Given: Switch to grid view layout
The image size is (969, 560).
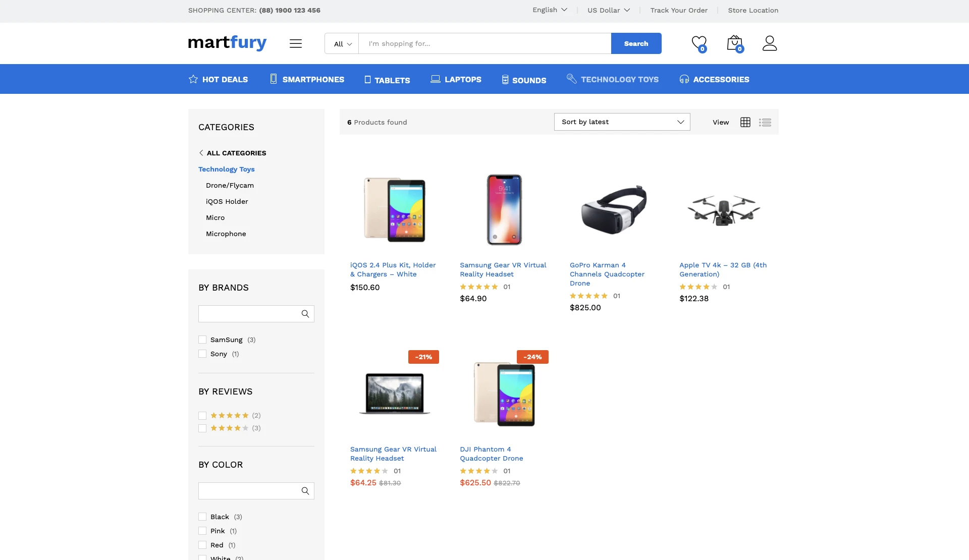Looking at the screenshot, I should (745, 122).
